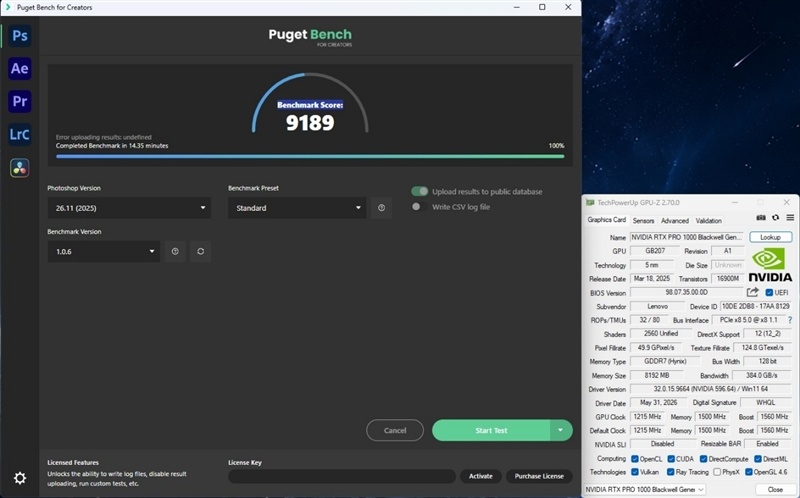This screenshot has width=800, height=498.
Task: Select the DaVinci Resolve benchmark icon
Action: 19,168
